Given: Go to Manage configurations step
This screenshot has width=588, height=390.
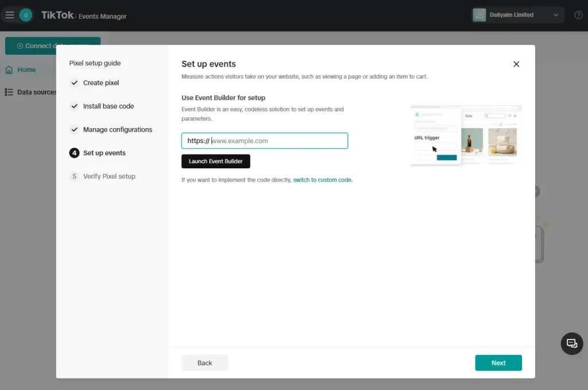Looking at the screenshot, I should [x=117, y=129].
